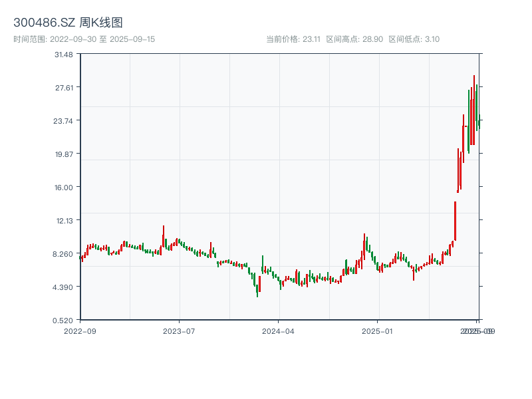Click the current price label 当前价格: 23.11

(293, 39)
